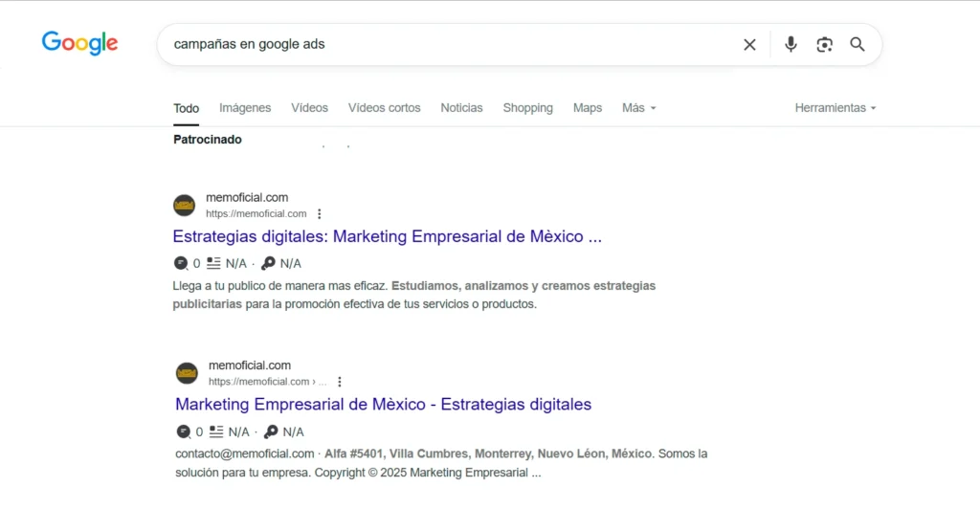980x509 pixels.
Task: Open search by image camera icon
Action: click(x=824, y=44)
